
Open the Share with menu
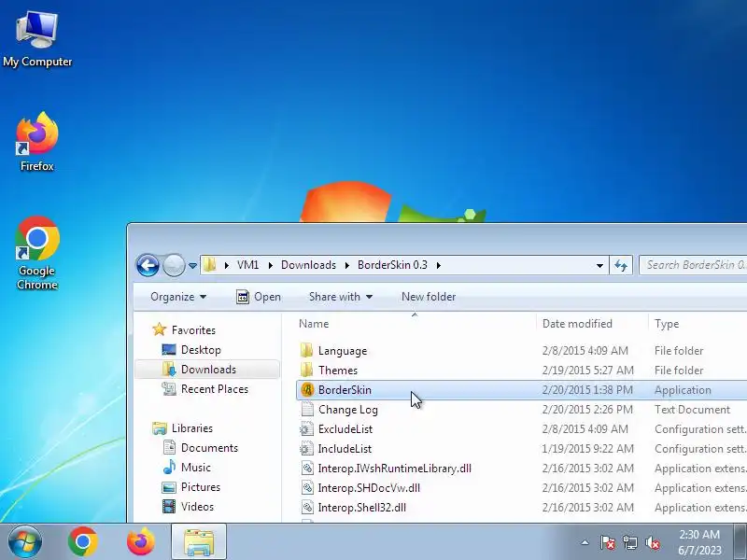(341, 297)
